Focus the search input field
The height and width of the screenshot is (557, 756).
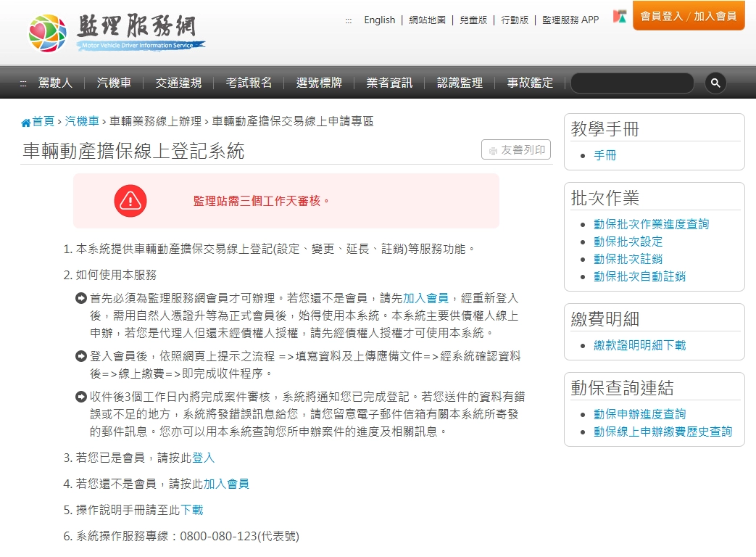coord(631,83)
